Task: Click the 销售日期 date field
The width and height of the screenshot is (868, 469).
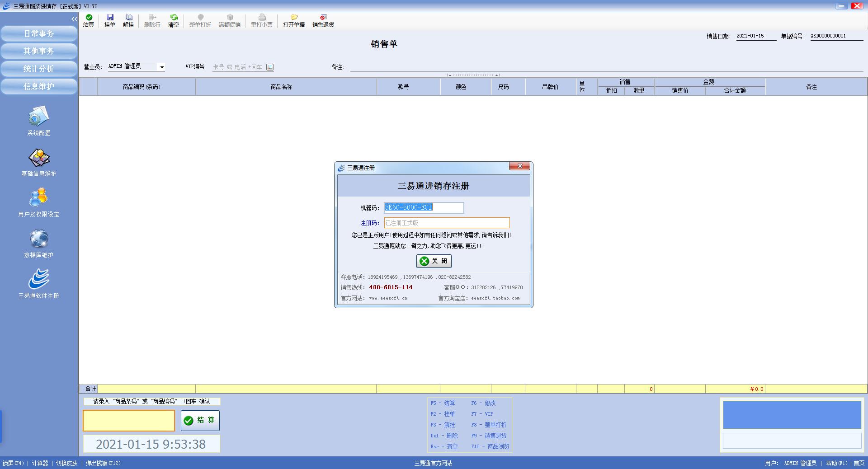Action: coord(756,36)
